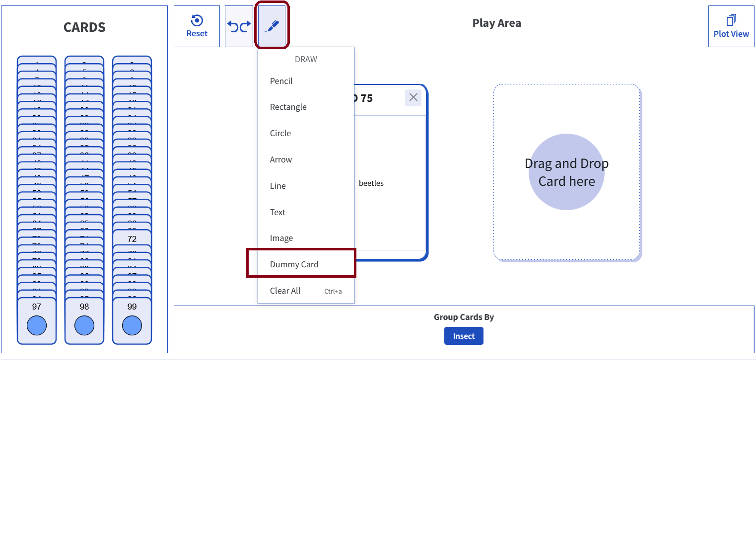This screenshot has height=547, width=756.
Task: Select card number 98
Action: (x=84, y=307)
